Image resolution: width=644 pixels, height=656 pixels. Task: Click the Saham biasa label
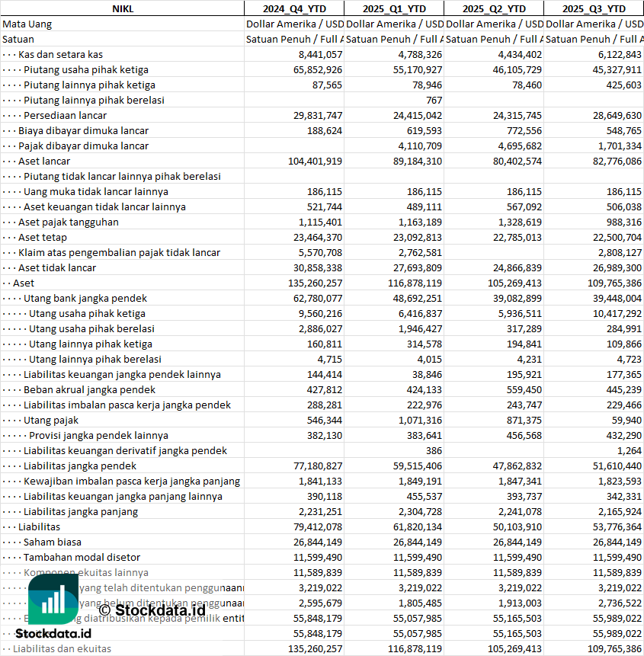coord(53,542)
